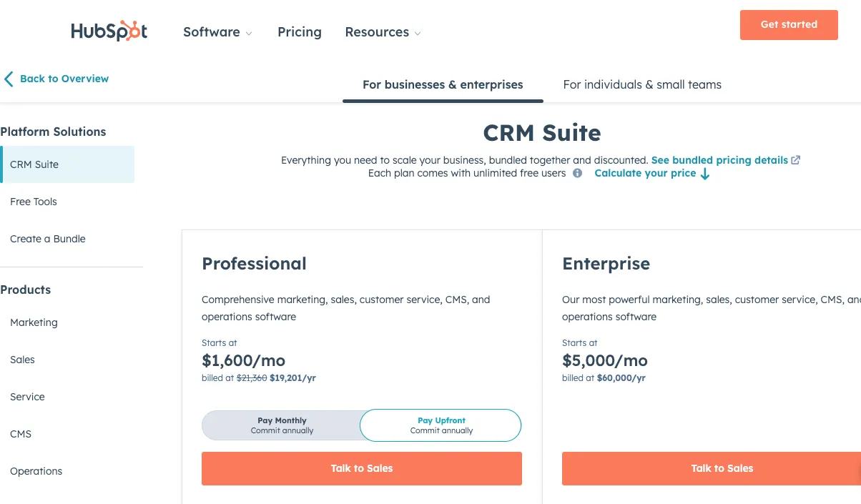
Task: Click the CRM Suite page title
Action: point(542,133)
